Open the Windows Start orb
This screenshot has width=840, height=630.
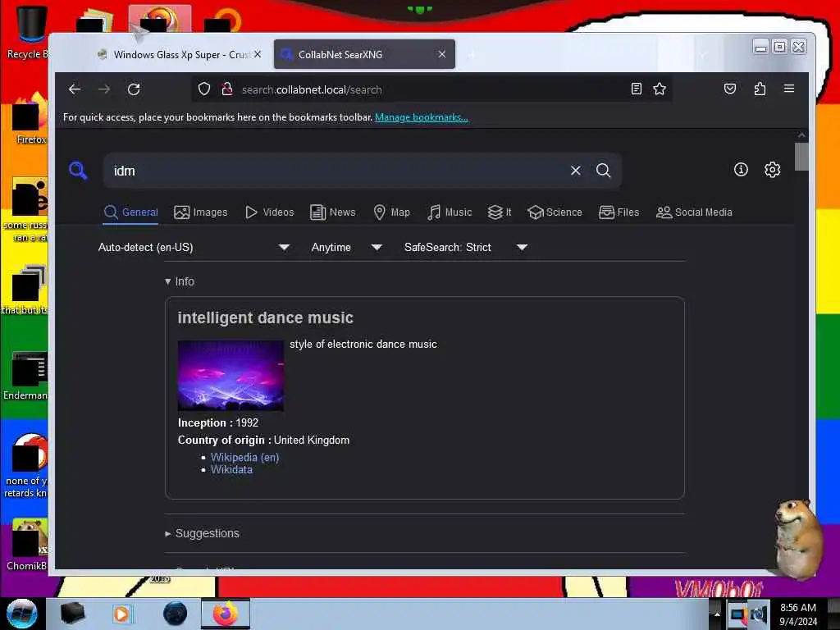22,614
